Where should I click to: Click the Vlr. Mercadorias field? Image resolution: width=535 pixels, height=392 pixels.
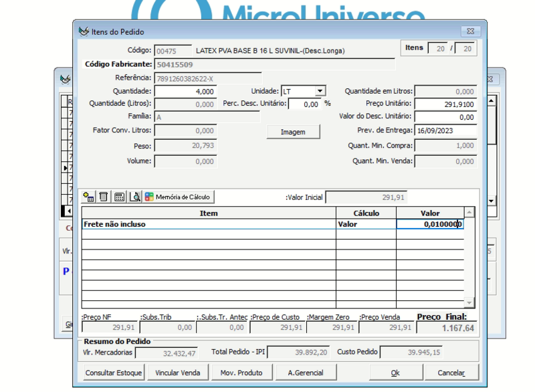tap(167, 353)
